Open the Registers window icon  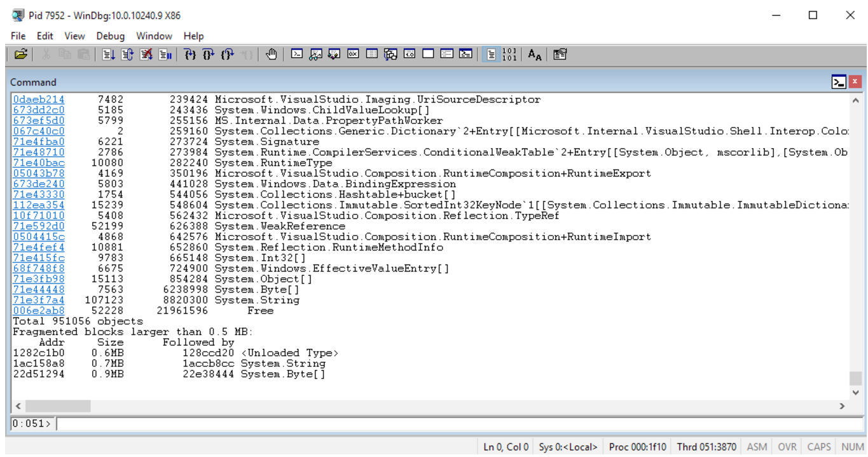[x=353, y=55]
